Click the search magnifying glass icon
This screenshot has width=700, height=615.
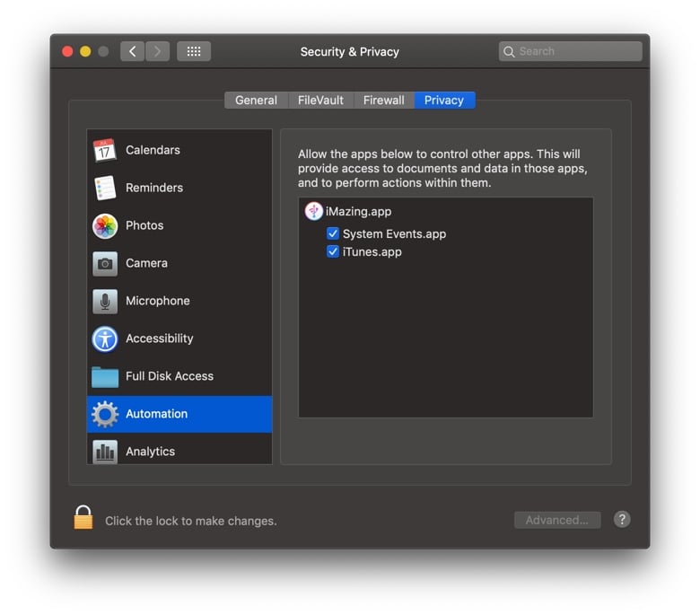point(509,52)
